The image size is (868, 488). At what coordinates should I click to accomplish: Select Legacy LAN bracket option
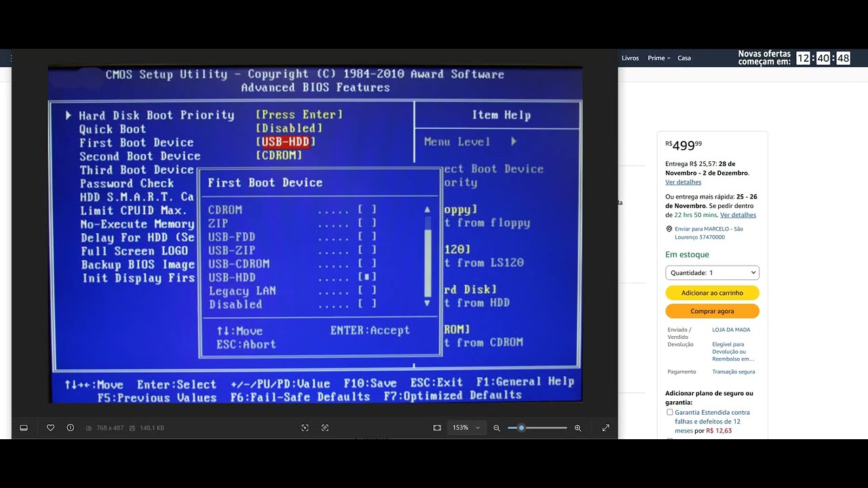tap(367, 291)
